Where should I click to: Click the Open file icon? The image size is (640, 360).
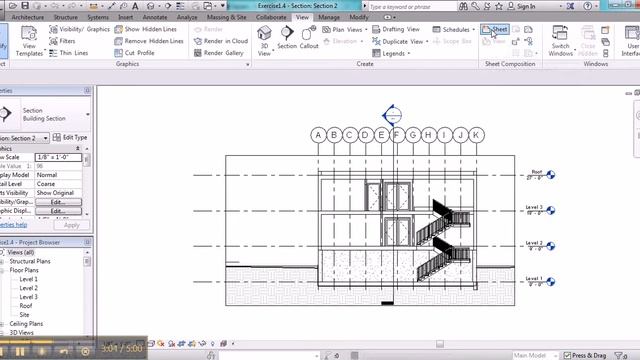pyautogui.click(x=13, y=6)
